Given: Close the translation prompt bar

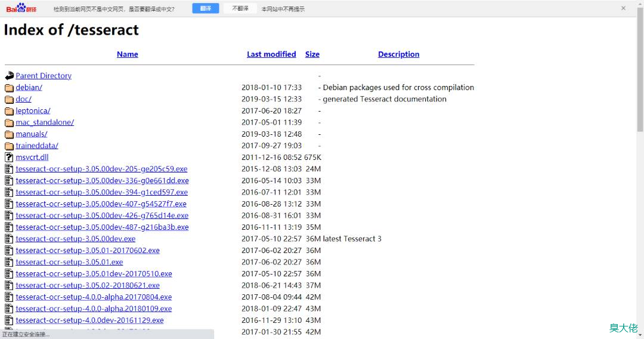Looking at the screenshot, I should click(x=624, y=8).
